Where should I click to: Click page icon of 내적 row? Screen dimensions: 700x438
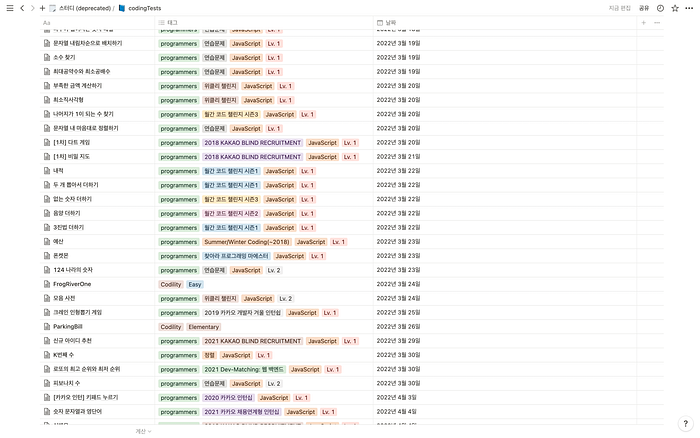click(47, 171)
